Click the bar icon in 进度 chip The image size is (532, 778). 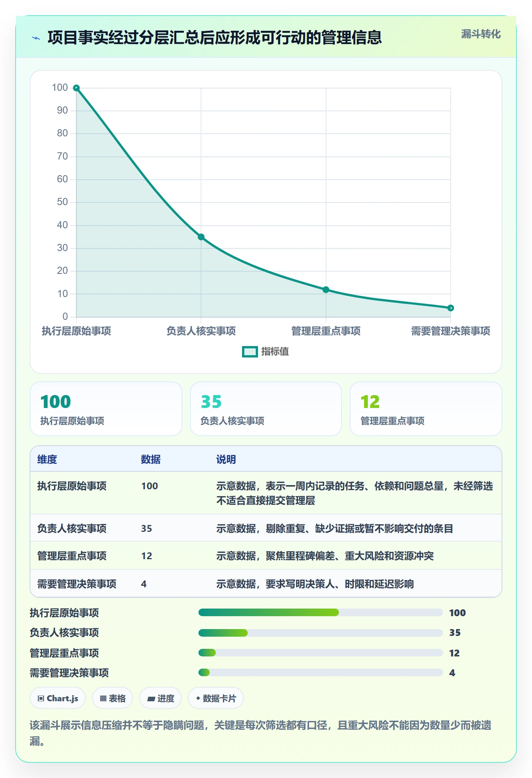point(151,699)
